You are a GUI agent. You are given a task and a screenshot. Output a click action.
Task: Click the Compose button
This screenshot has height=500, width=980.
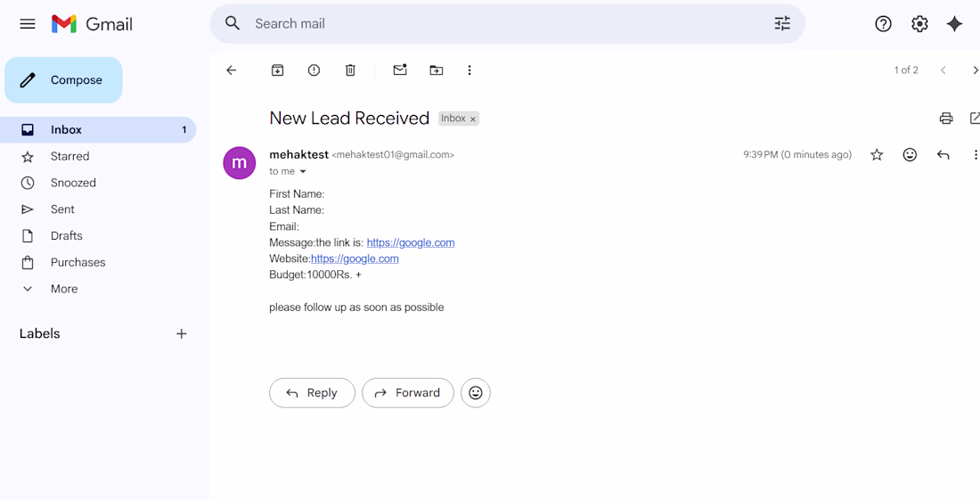pos(63,80)
